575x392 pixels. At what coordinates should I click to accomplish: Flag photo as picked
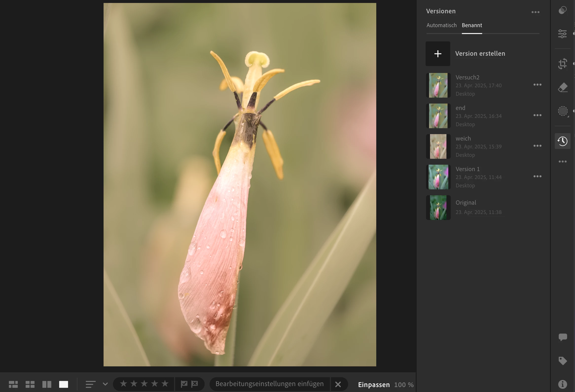pos(184,384)
